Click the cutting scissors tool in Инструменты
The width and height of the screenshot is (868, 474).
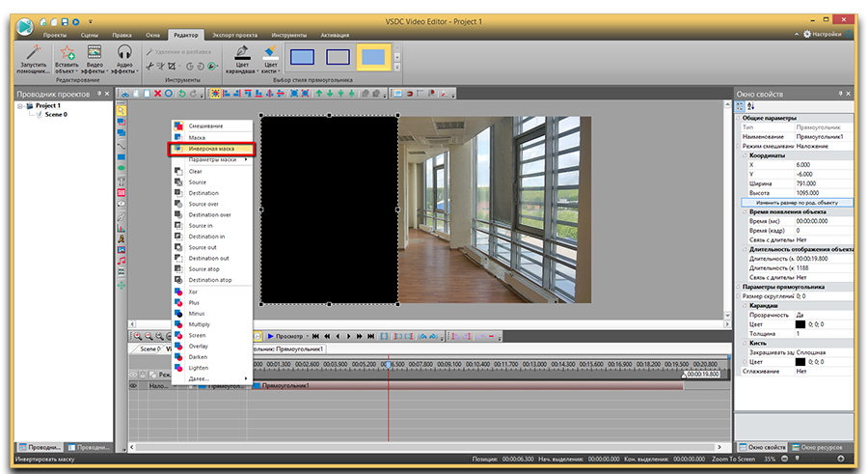149,67
